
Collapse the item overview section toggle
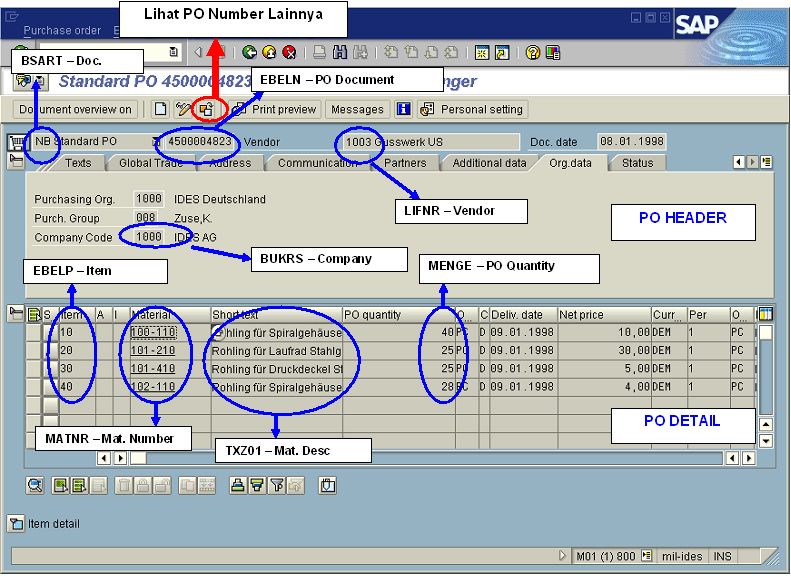pos(16,314)
